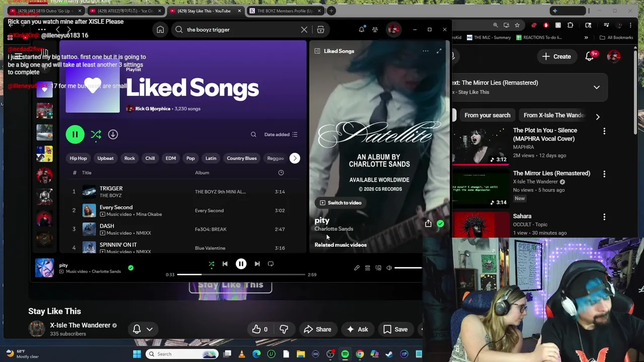The width and height of the screenshot is (644, 362).
Task: Skip to next track
Action: [257, 264]
